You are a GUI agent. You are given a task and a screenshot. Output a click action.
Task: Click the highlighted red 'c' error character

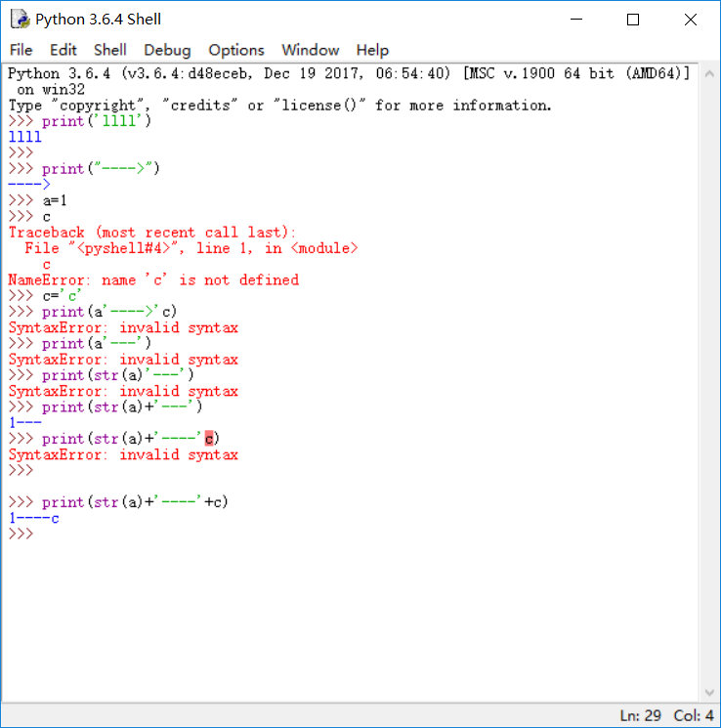[x=209, y=438]
